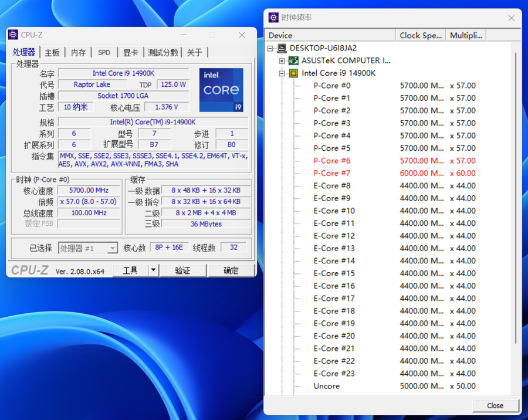Switch to the SPD tab
Screen dimensions: 528x420
(104, 52)
